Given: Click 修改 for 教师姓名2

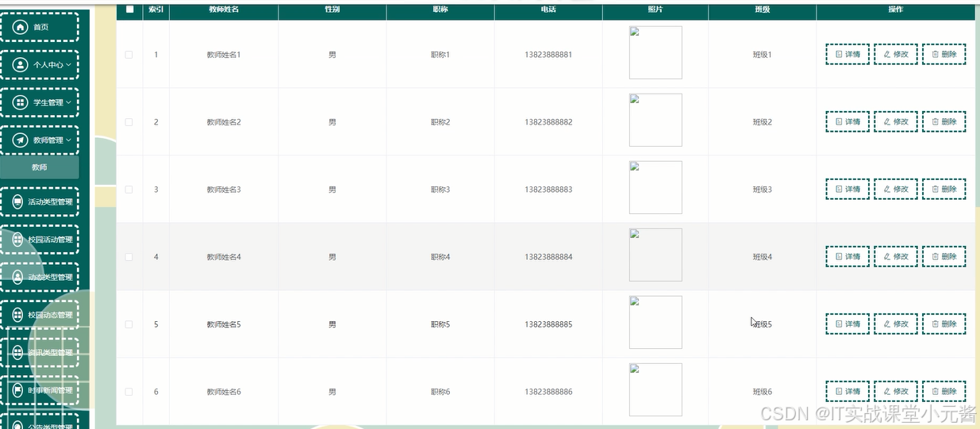Looking at the screenshot, I should pos(896,122).
